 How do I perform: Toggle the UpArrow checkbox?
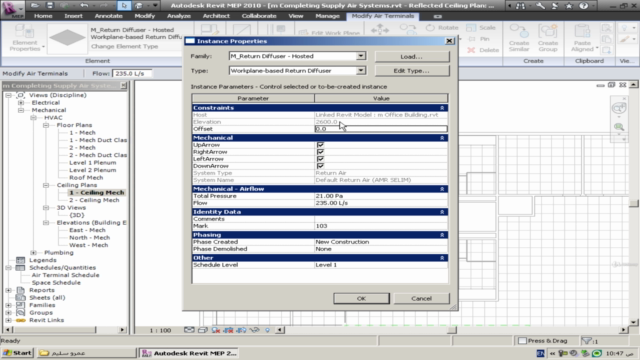pyautogui.click(x=320, y=145)
